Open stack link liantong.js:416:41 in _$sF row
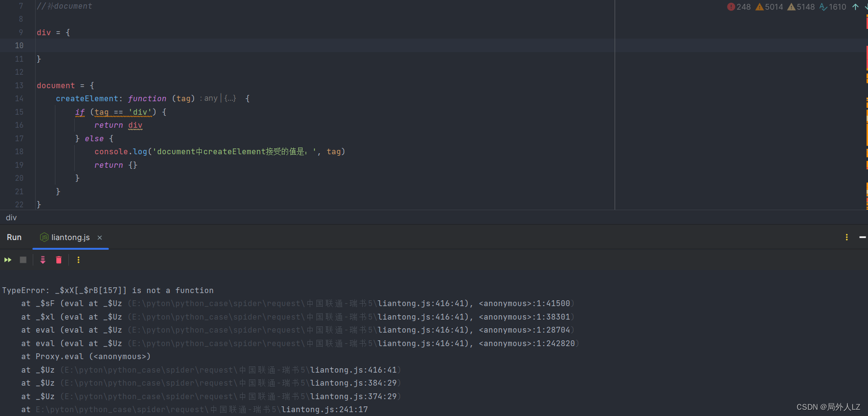 (x=421, y=304)
